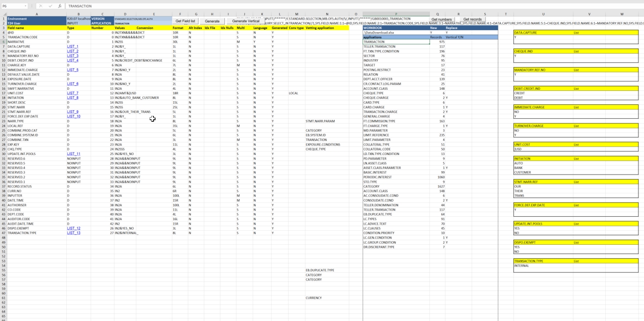The width and height of the screenshot is (644, 321).
Task: Select the SWIFT.NARRATIVE cell
Action: (x=37, y=89)
